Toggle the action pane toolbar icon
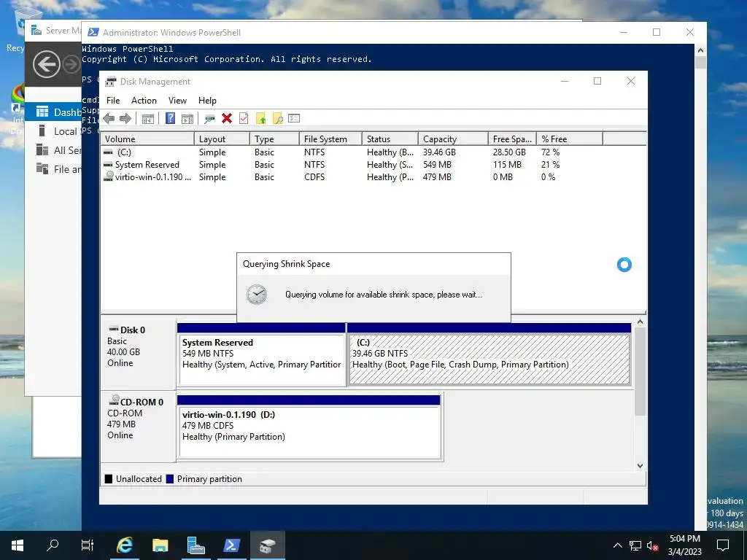 (187, 119)
